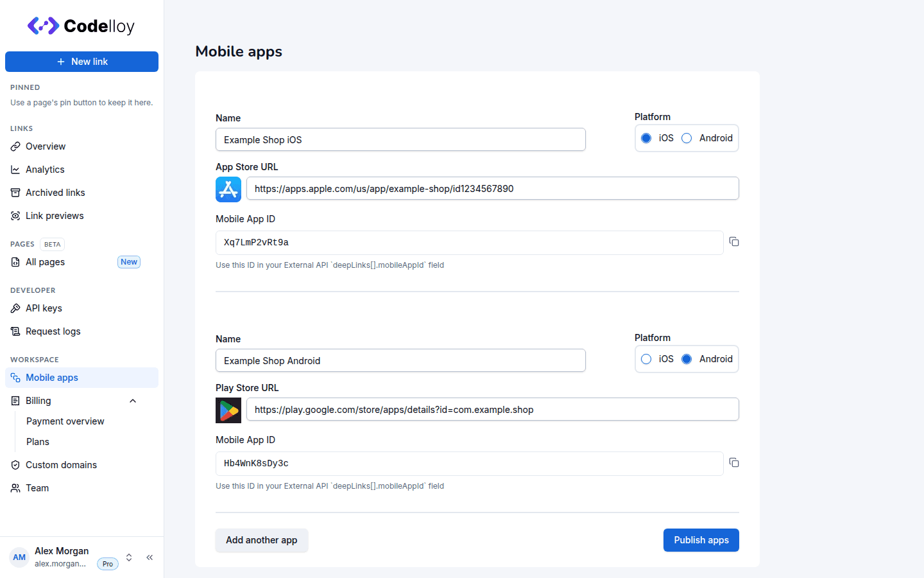The width and height of the screenshot is (924, 578).
Task: Click the All pages document icon
Action: click(x=15, y=262)
